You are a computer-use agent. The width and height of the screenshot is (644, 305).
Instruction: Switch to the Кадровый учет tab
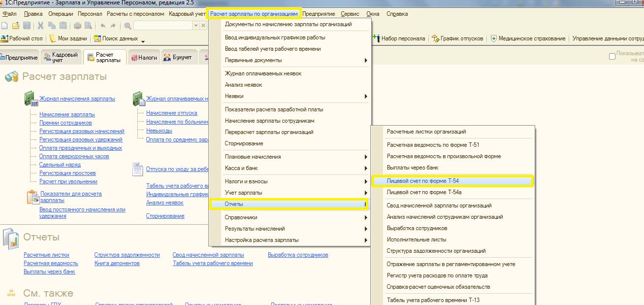(61, 57)
